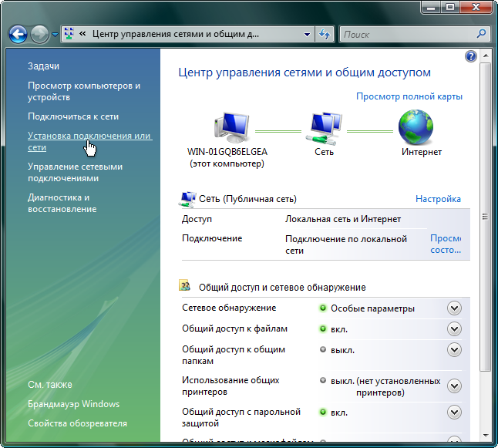Click the Общий доступ к файлам label
The height and width of the screenshot is (448, 498).
point(234,328)
